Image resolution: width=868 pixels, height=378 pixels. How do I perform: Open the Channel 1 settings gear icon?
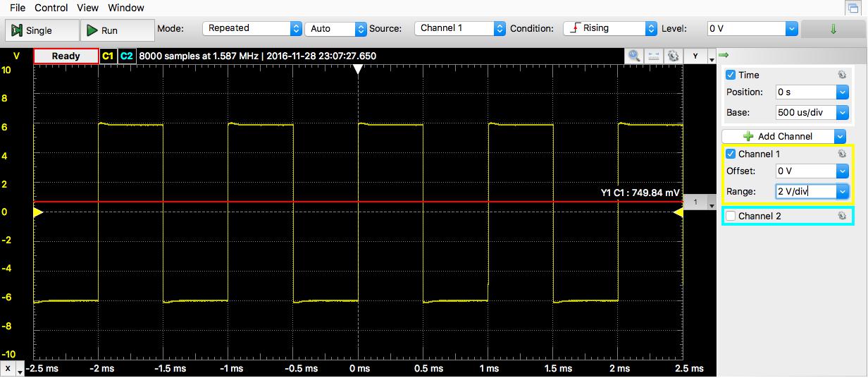coord(841,154)
